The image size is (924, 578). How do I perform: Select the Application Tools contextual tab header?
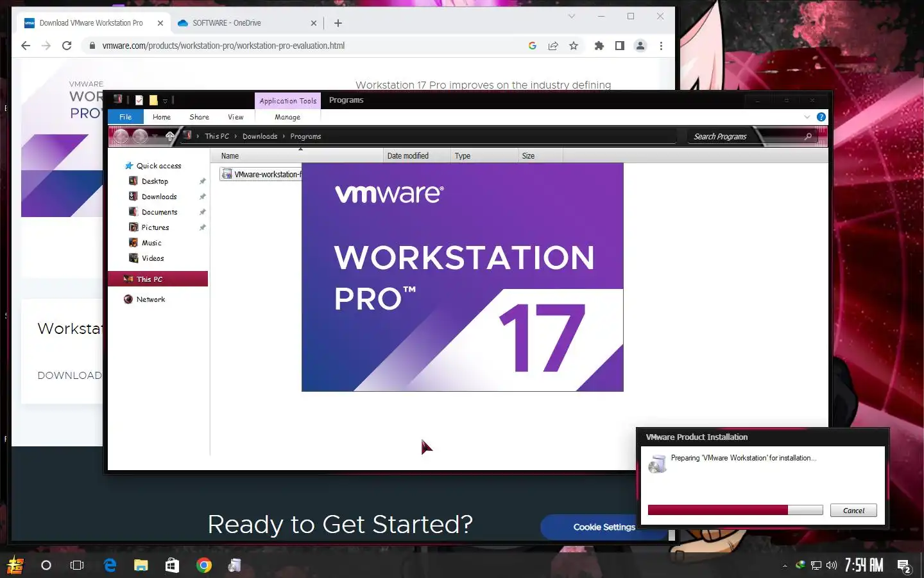point(288,101)
